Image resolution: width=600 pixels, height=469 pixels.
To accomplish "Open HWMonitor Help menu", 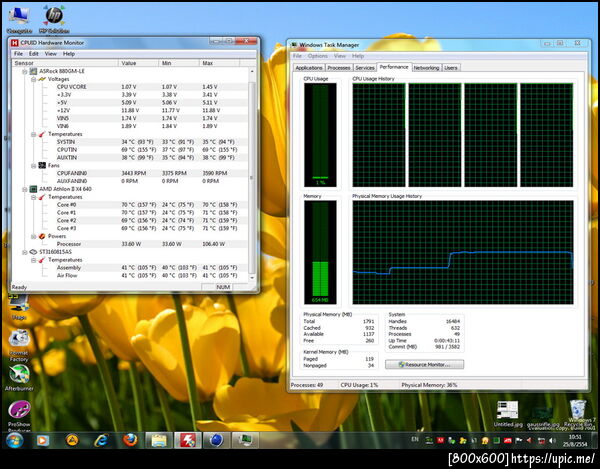I will pyautogui.click(x=69, y=54).
